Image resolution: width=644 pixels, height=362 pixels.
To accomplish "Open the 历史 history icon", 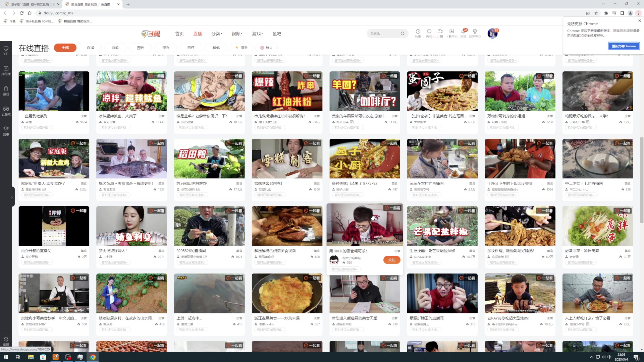I will click(418, 33).
